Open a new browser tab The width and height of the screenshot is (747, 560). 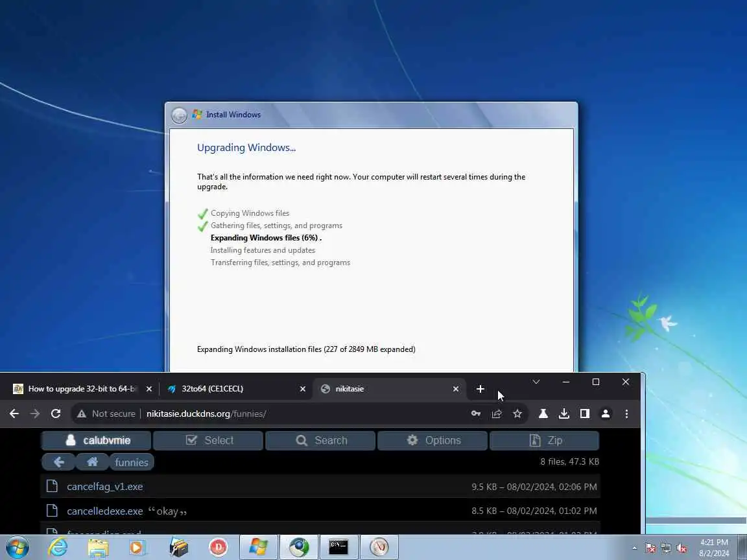tap(480, 389)
